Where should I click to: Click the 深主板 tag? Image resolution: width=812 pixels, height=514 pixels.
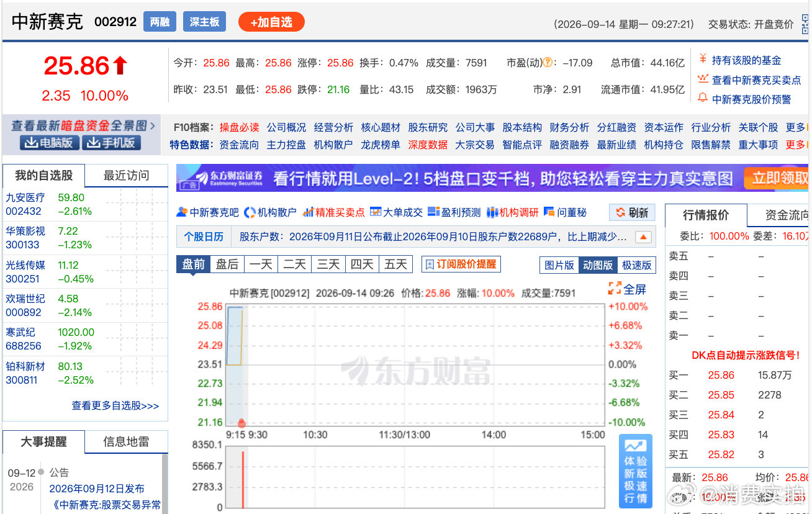click(x=204, y=22)
